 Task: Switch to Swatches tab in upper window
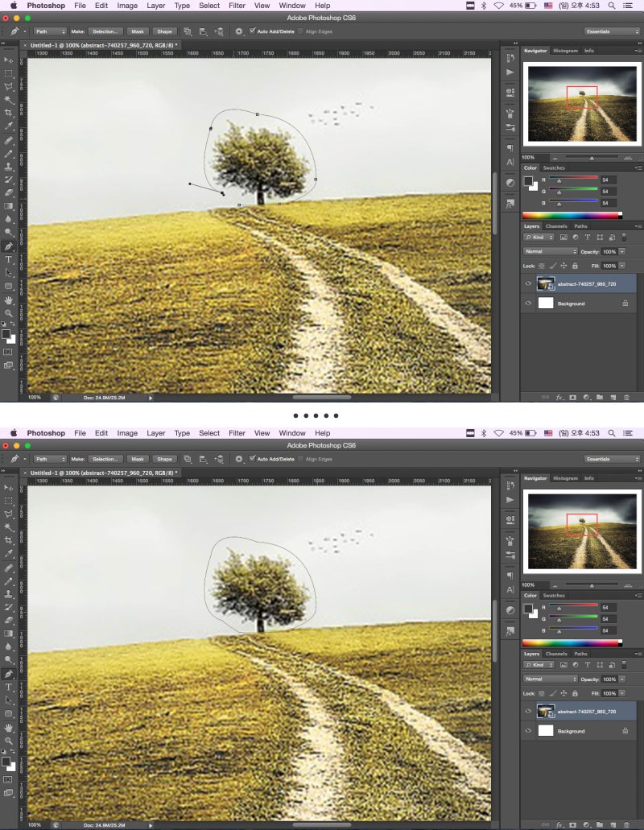coord(554,167)
